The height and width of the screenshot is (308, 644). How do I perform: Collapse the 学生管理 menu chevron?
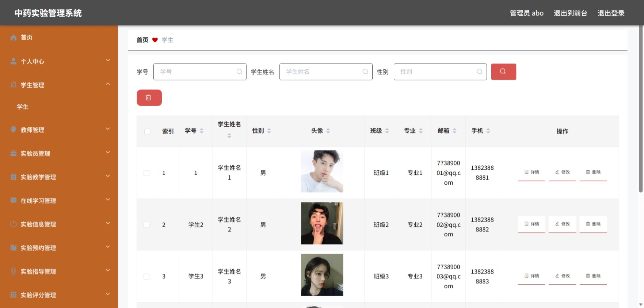coord(108,84)
